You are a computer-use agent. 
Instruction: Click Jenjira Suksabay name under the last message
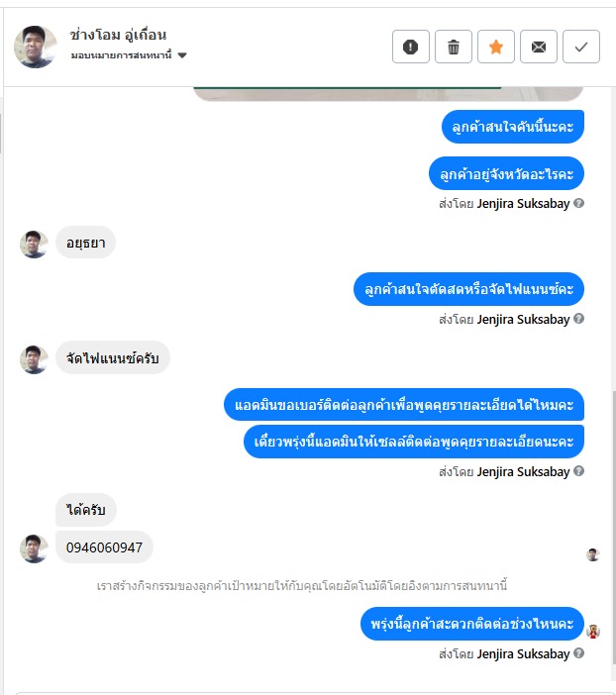[523, 653]
